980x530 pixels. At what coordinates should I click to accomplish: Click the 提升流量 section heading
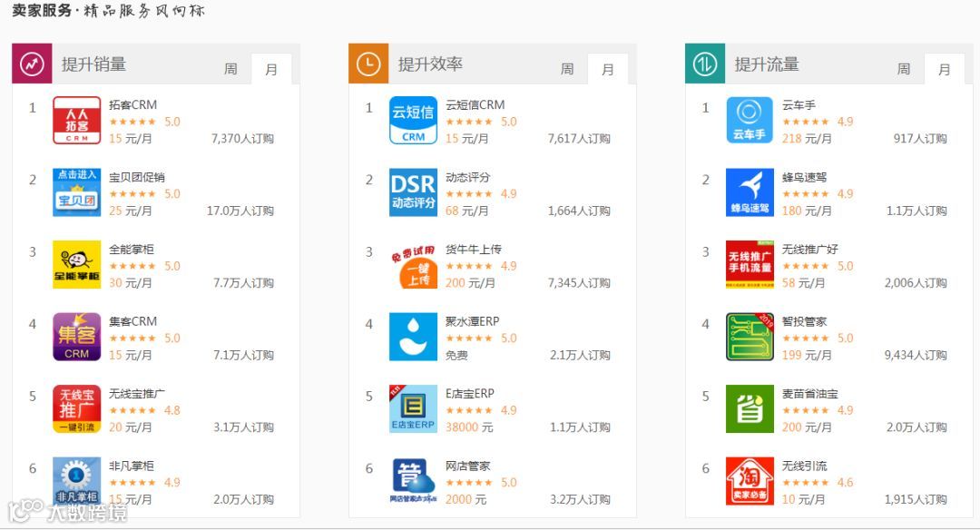pyautogui.click(x=767, y=64)
